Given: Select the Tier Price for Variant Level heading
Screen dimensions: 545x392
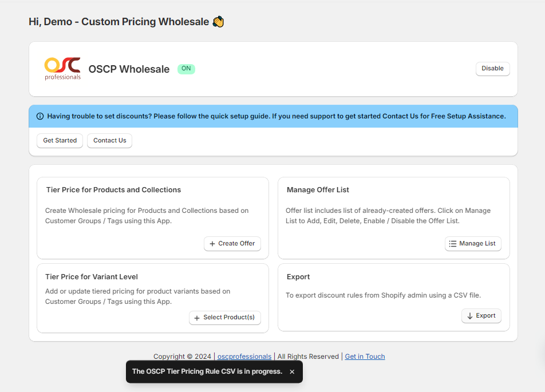Looking at the screenshot, I should [x=92, y=277].
